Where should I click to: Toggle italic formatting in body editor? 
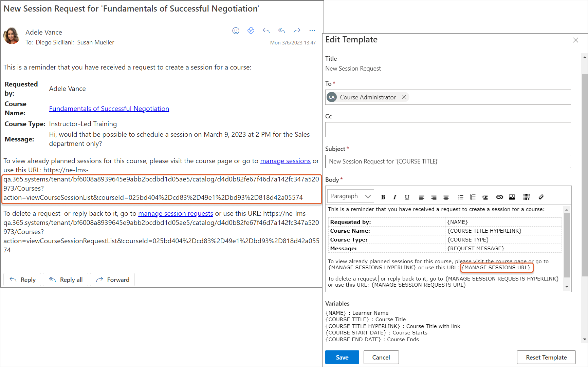[394, 197]
